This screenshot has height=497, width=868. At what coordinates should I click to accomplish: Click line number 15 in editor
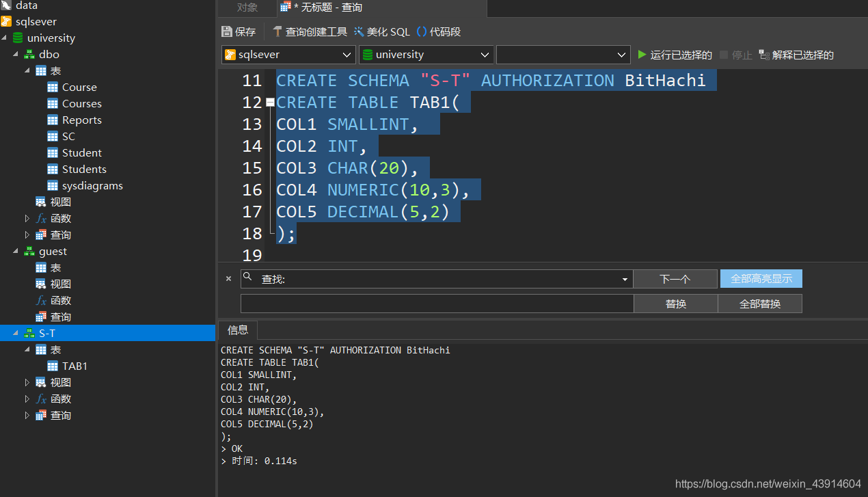(252, 168)
